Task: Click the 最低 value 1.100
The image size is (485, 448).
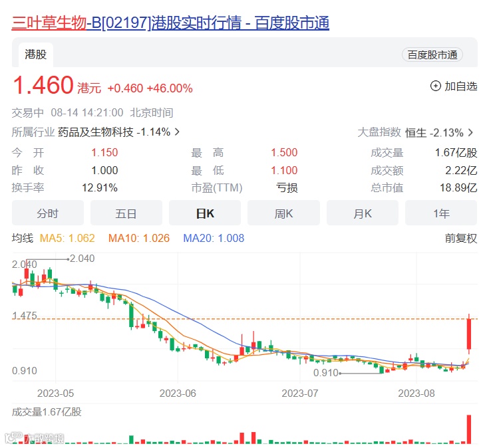Action: tap(284, 170)
